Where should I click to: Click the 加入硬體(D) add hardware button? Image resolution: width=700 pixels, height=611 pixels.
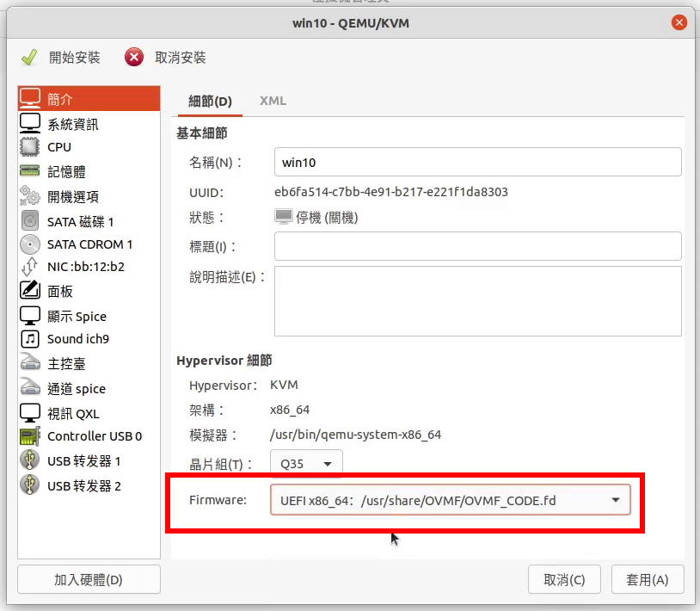click(89, 580)
